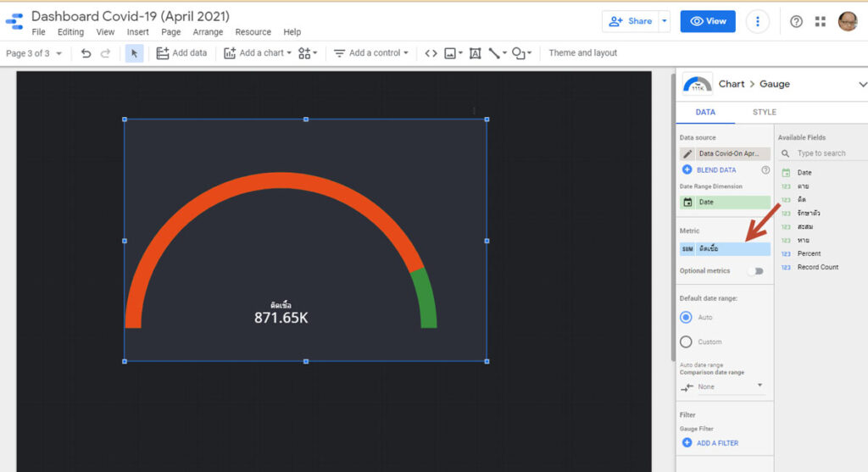Open the Add a chart dropdown
This screenshot has height=472, width=868.
(258, 53)
